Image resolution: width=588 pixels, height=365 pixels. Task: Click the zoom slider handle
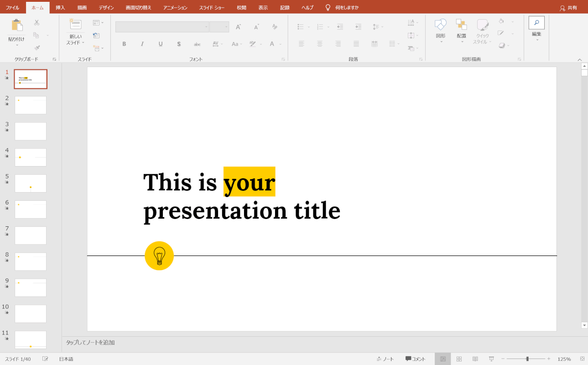point(527,359)
